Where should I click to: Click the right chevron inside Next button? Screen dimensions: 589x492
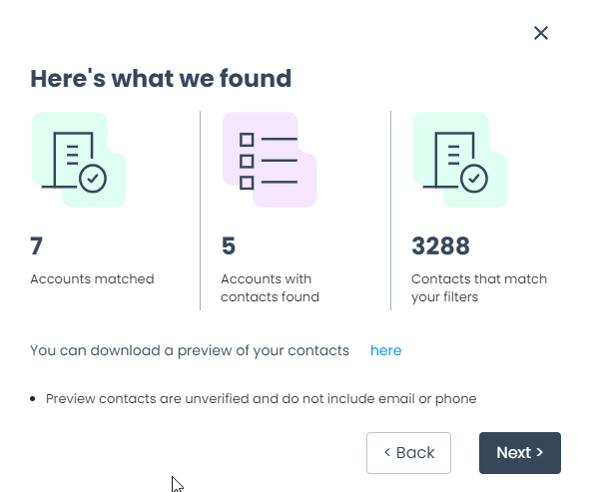tap(539, 452)
